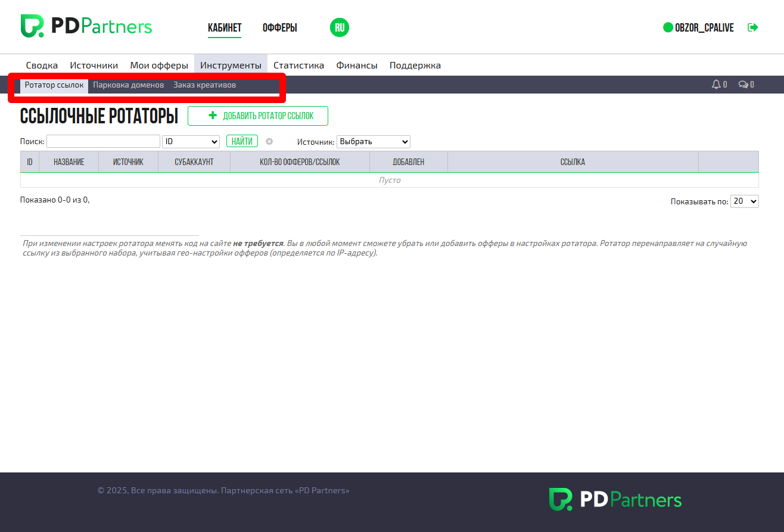Select Инструменты tab
784x532 pixels.
point(231,66)
